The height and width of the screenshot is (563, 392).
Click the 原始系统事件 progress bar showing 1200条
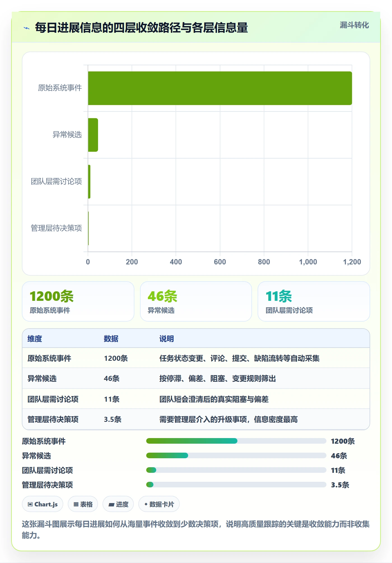click(x=236, y=441)
